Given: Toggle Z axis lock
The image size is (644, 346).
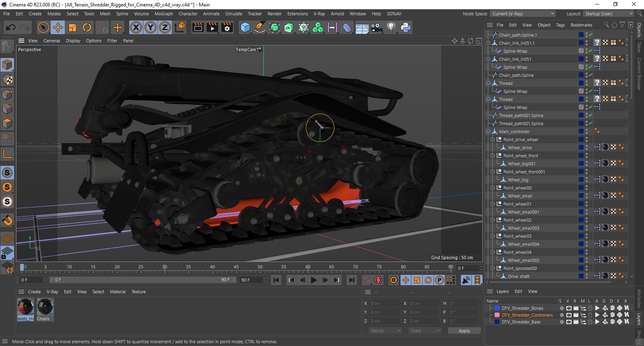Looking at the screenshot, I should 165,27.
